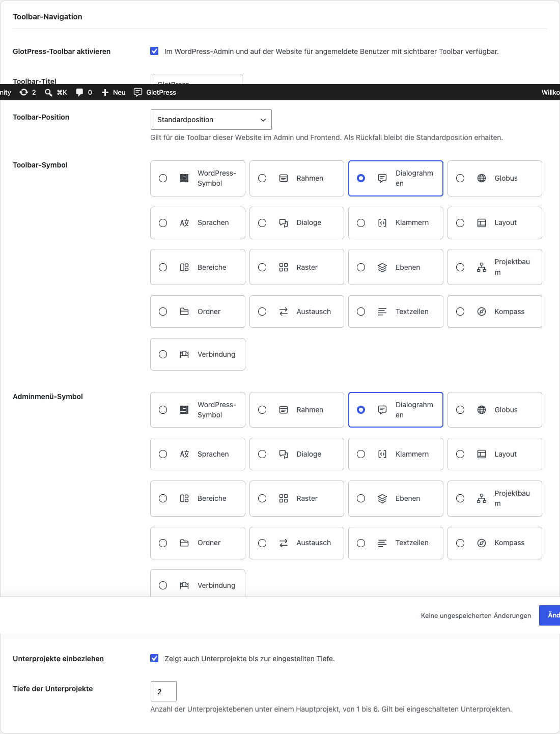The width and height of the screenshot is (560, 734).
Task: Select Textzeilen radio under Adminmenü-Symbol
Action: coord(361,543)
